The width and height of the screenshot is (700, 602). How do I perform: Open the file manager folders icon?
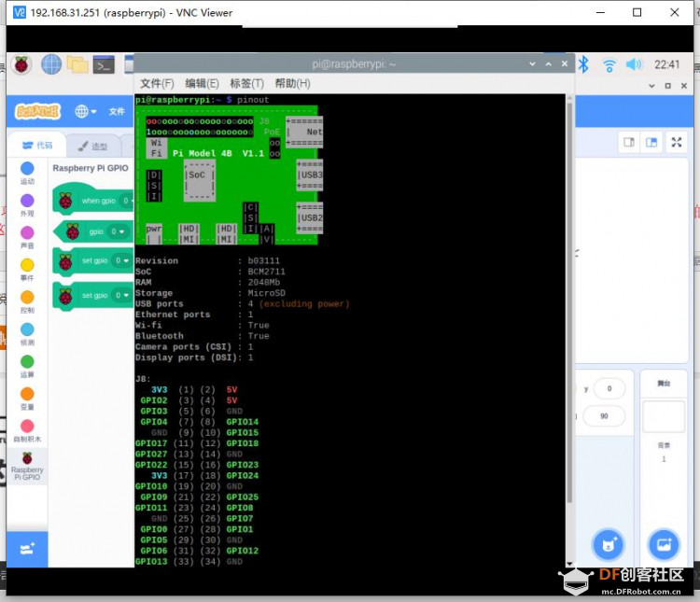coord(77,64)
